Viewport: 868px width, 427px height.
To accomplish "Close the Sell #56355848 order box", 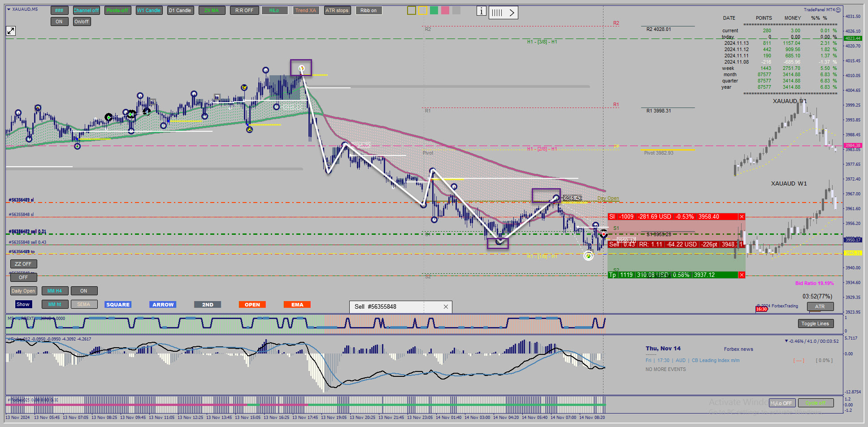I will (x=446, y=307).
